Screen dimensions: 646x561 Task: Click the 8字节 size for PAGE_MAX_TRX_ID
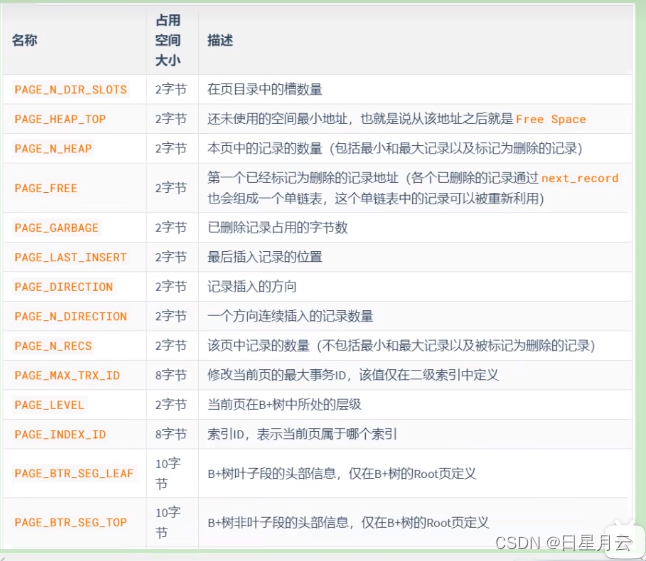(x=171, y=375)
